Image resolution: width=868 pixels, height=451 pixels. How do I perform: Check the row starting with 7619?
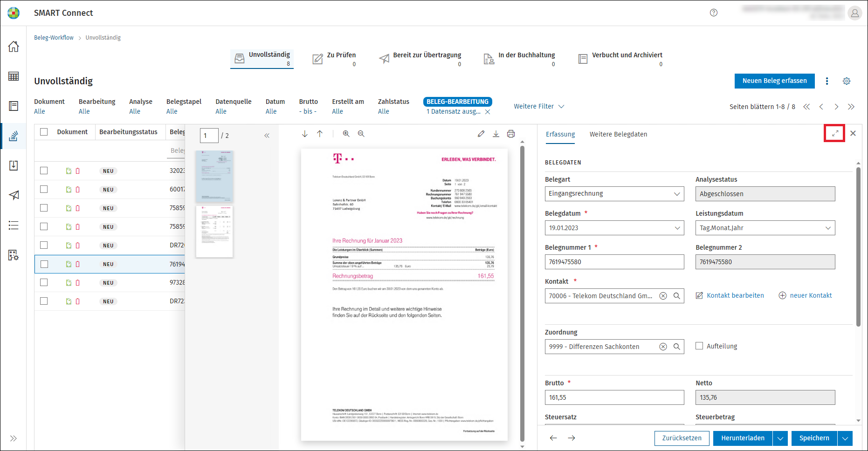click(44, 264)
